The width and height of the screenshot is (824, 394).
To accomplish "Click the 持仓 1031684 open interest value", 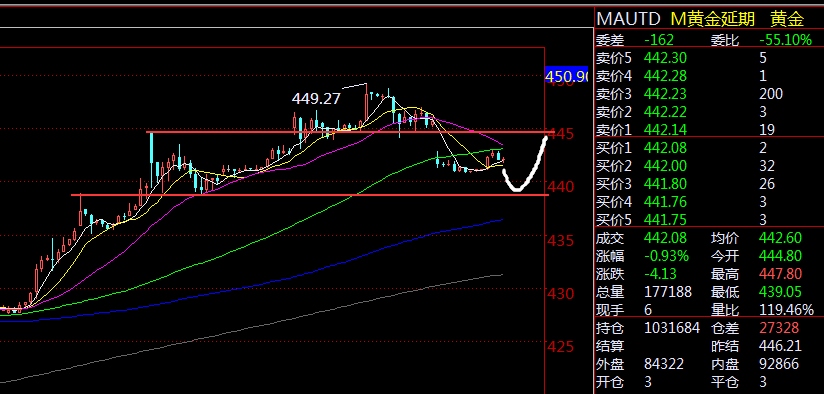I will (x=672, y=328).
